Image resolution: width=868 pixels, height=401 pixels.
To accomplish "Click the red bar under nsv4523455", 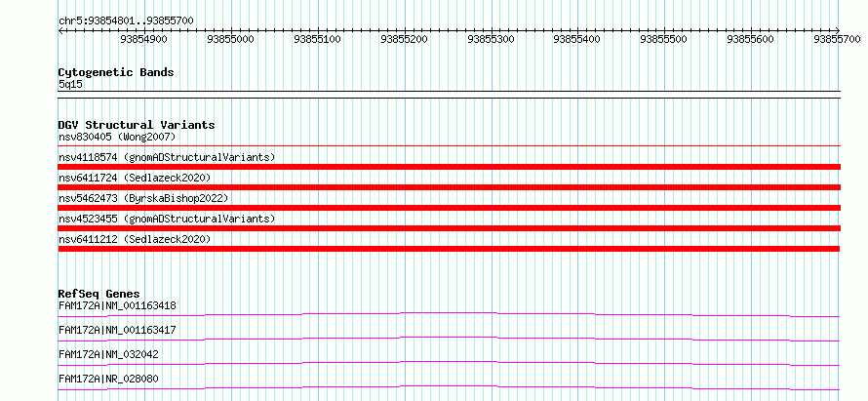I will click(449, 228).
